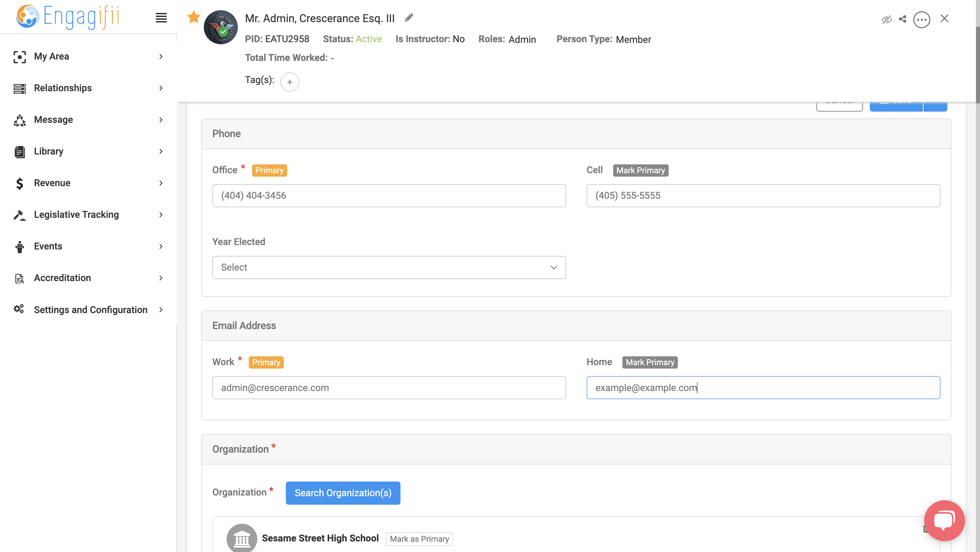Image resolution: width=980 pixels, height=552 pixels.
Task: Mark Sesame Street High School as Primary
Action: point(419,539)
